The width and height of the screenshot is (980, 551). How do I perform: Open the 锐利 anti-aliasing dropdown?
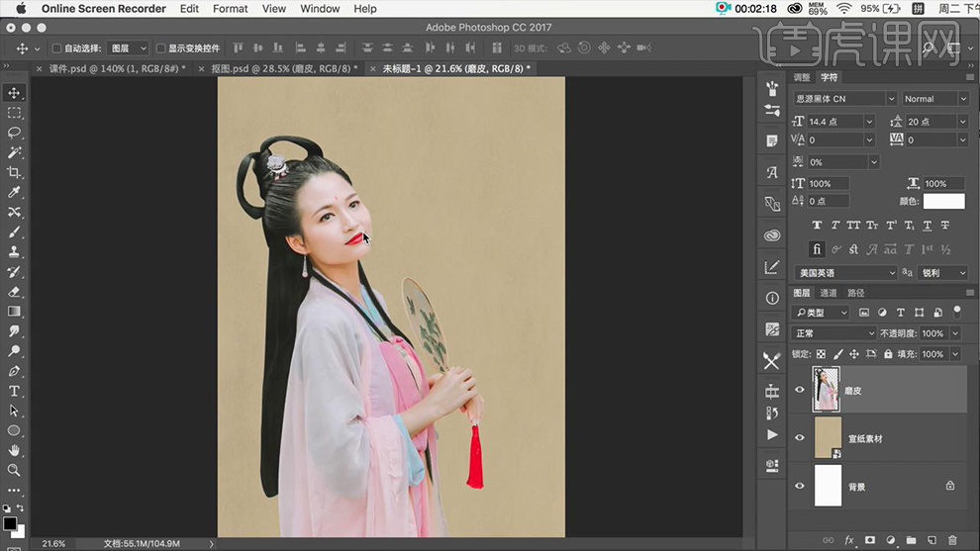point(942,273)
